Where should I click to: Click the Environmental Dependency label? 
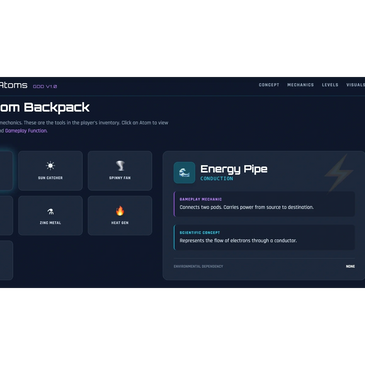198,267
